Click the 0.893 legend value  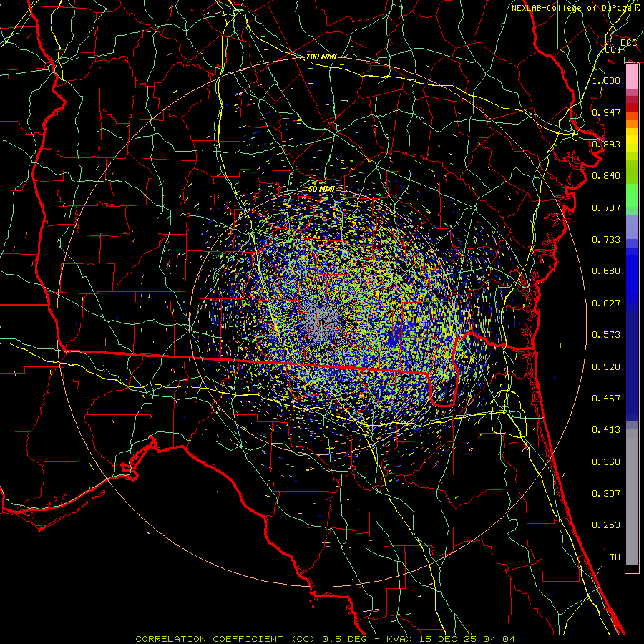(x=606, y=144)
